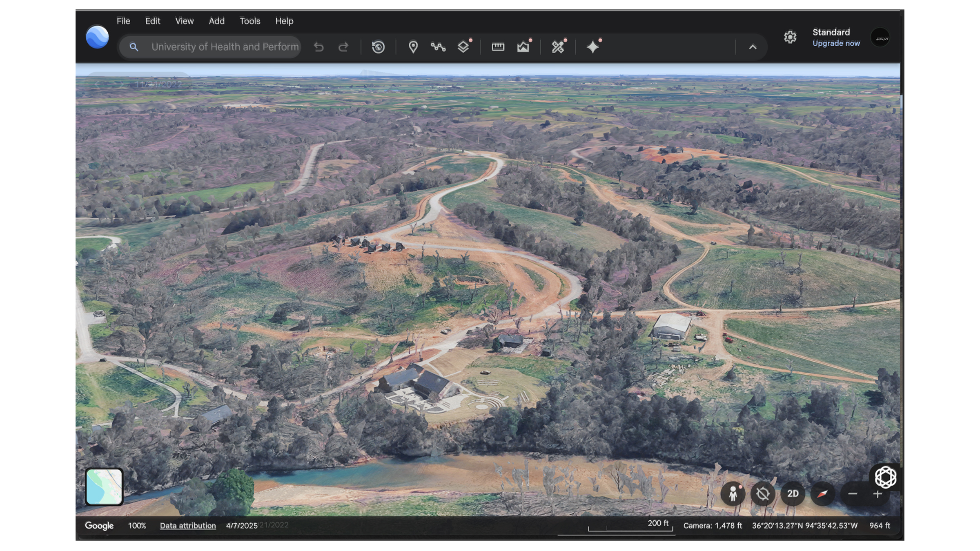Open the map style thumbnail
980x551 pixels.
pyautogui.click(x=104, y=487)
